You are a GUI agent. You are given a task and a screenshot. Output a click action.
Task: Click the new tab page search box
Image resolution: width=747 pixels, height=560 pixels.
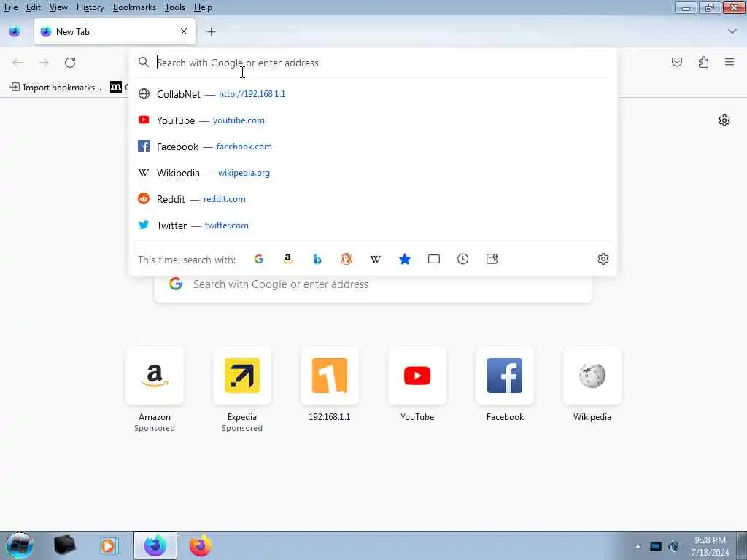point(373,285)
